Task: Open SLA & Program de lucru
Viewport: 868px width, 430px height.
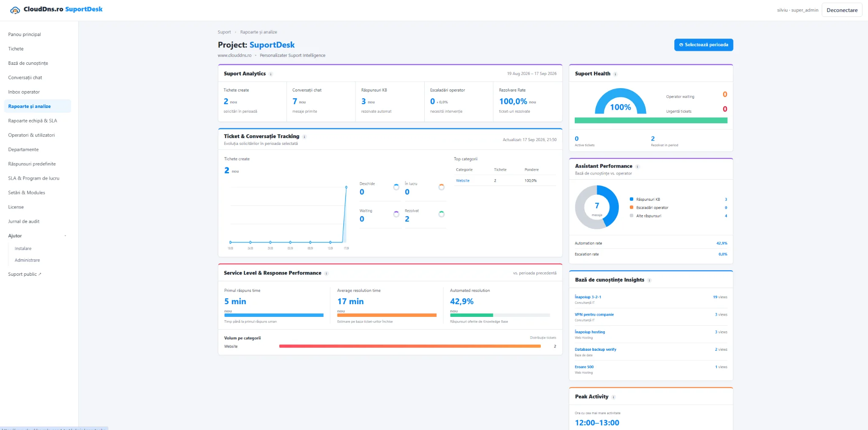Action: tap(38, 178)
